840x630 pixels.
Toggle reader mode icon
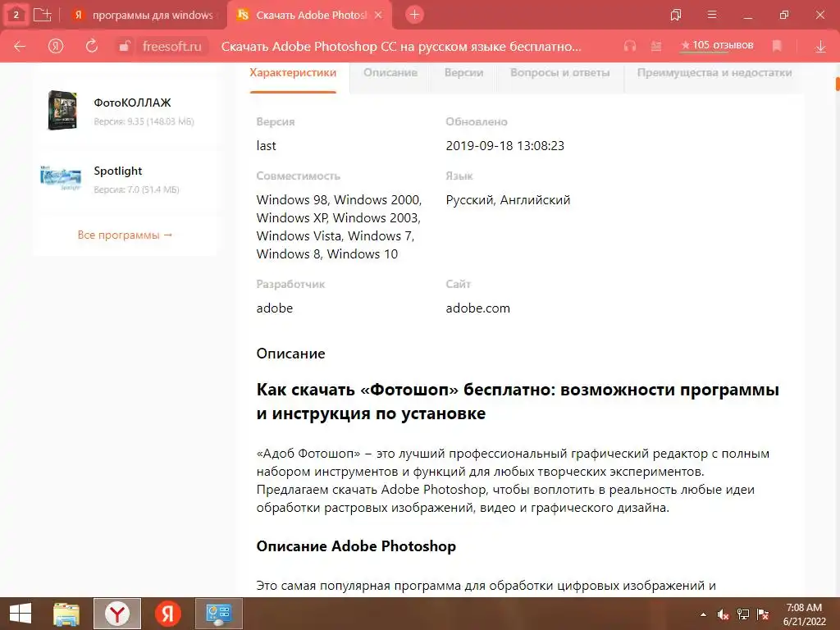655,46
